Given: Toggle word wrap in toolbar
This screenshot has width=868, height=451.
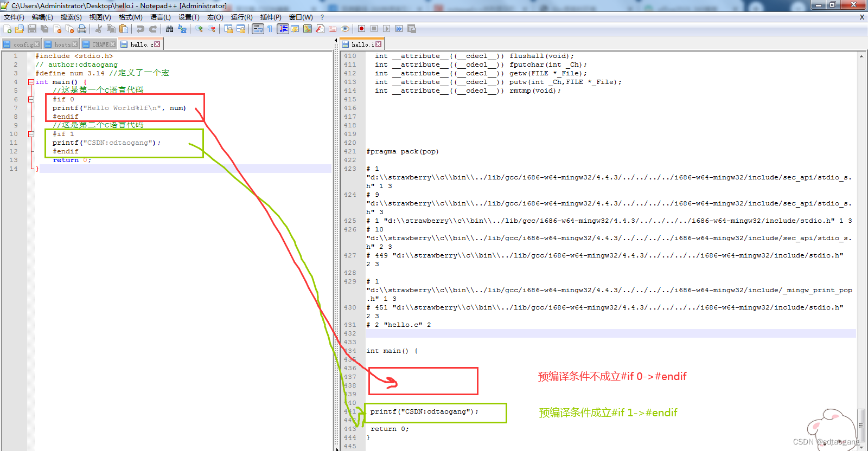Looking at the screenshot, I should coord(258,29).
